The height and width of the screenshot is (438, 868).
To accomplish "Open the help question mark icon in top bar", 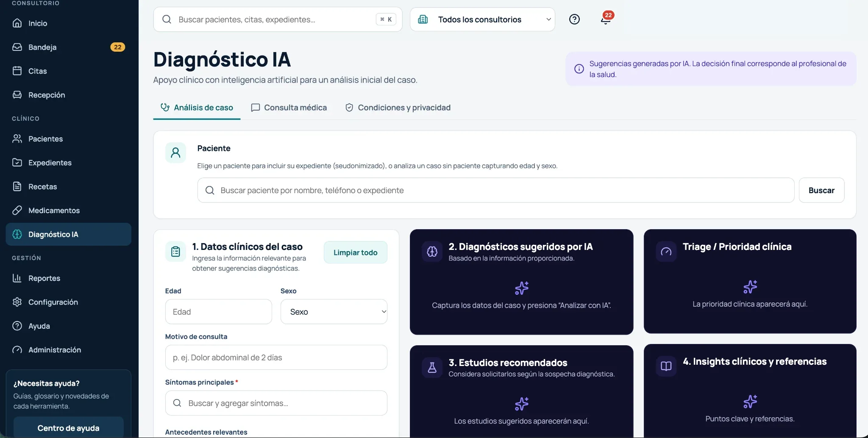I will [574, 19].
